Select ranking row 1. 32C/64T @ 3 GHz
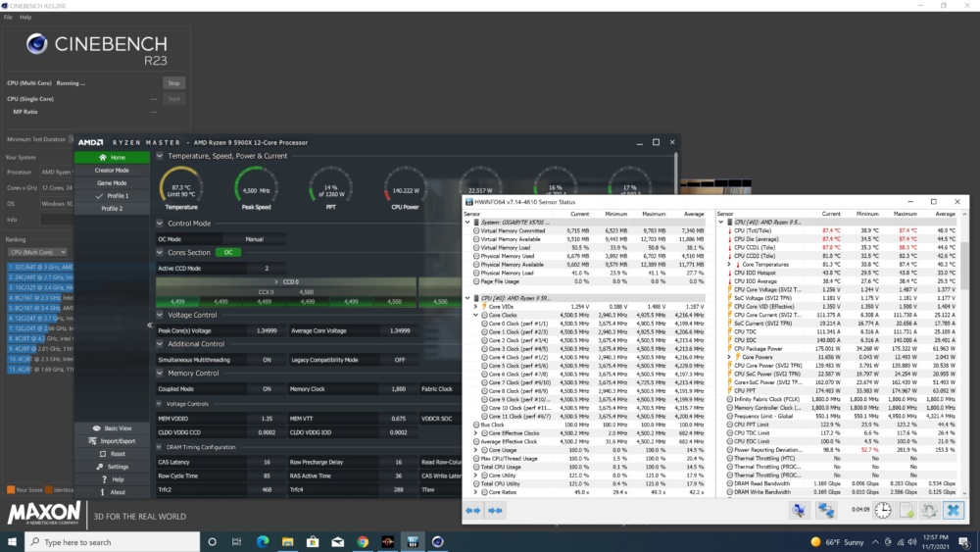The image size is (980, 552). 40,267
